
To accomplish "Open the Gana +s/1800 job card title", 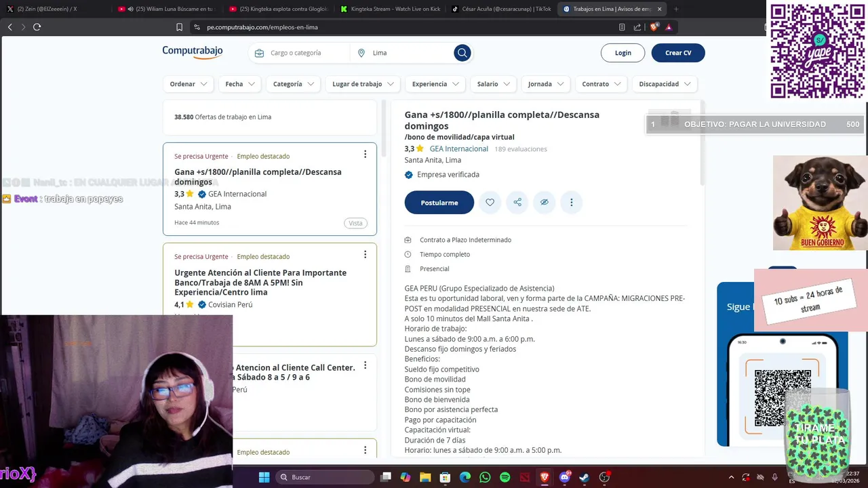I will [258, 177].
